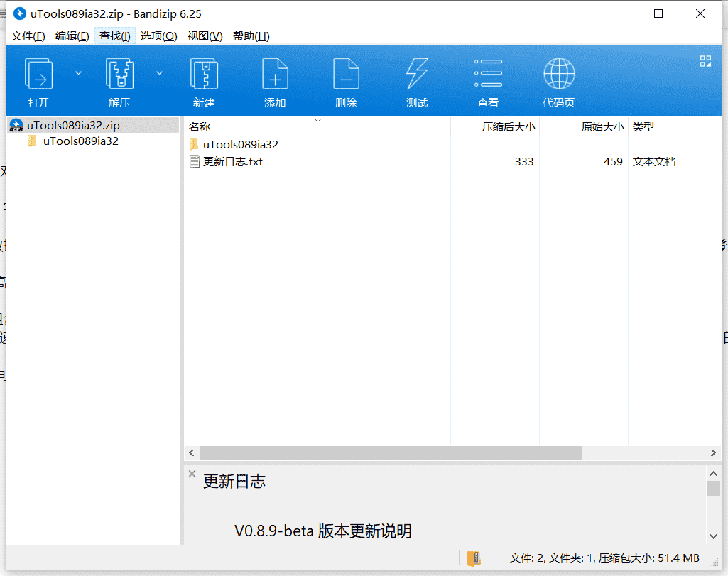Click the Open (打开) toolbar icon

pos(38,74)
